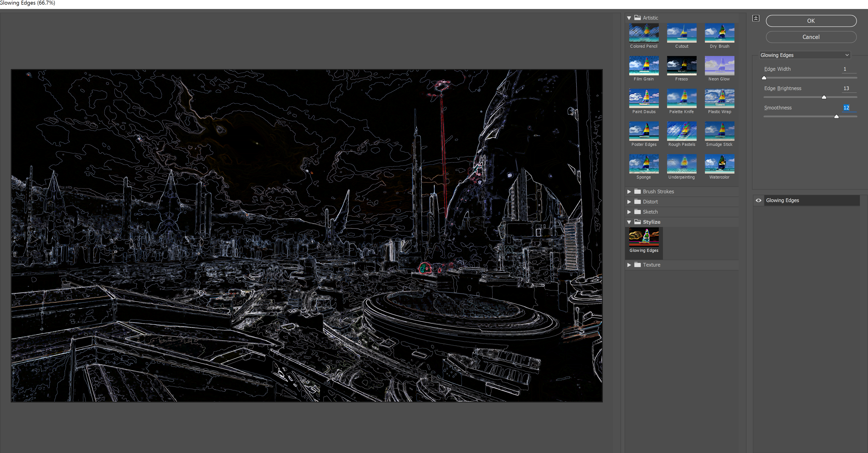Click the Smoothness slider handle

pos(836,116)
